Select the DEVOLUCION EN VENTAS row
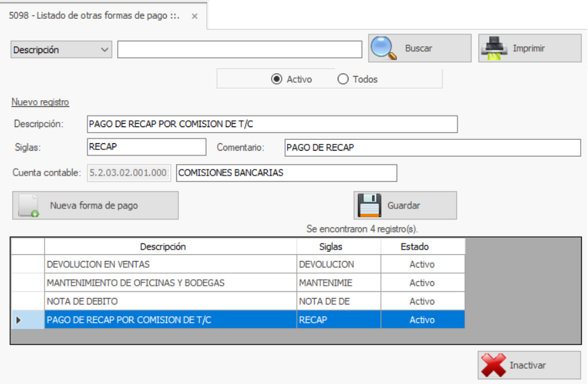588x384 pixels. pyautogui.click(x=170, y=264)
